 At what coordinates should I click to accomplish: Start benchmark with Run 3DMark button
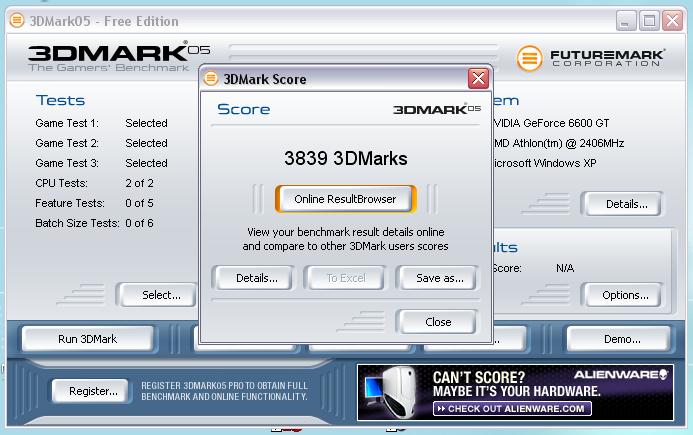(x=88, y=339)
